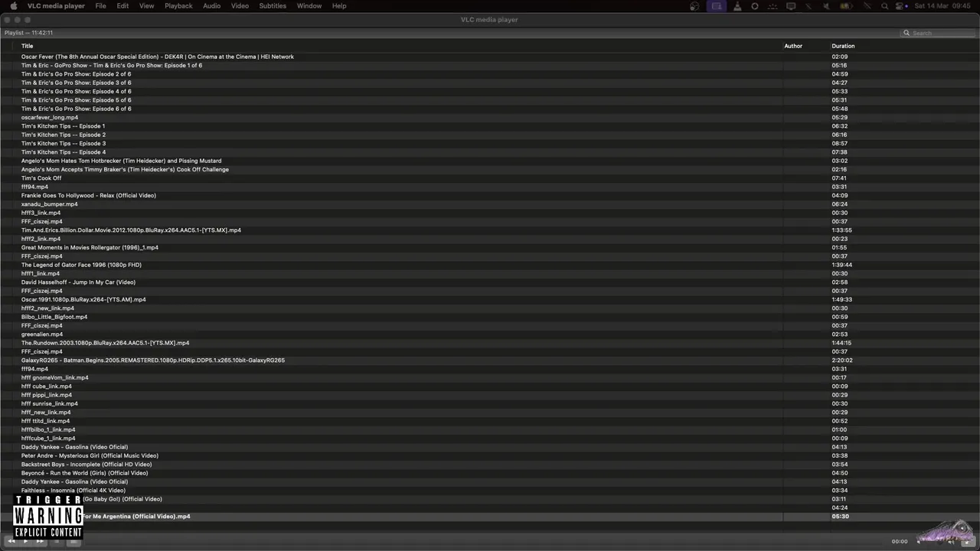Open the File menu
Viewport: 980px width, 551px height.
100,5
